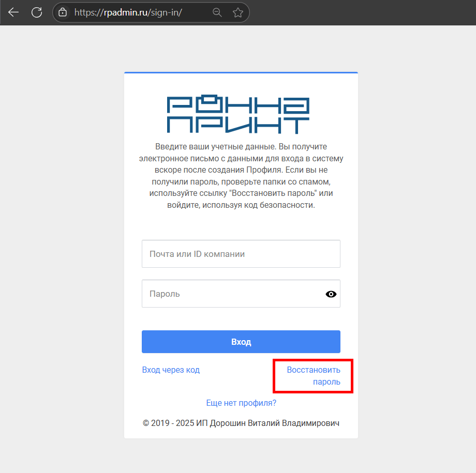
Task: Open zoom options magnifier in address bar
Action: pyautogui.click(x=217, y=12)
